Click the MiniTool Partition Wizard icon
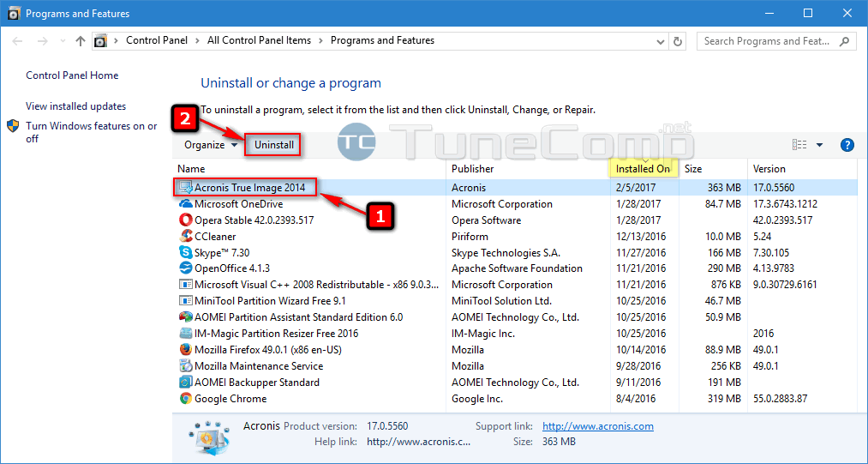 click(x=185, y=301)
